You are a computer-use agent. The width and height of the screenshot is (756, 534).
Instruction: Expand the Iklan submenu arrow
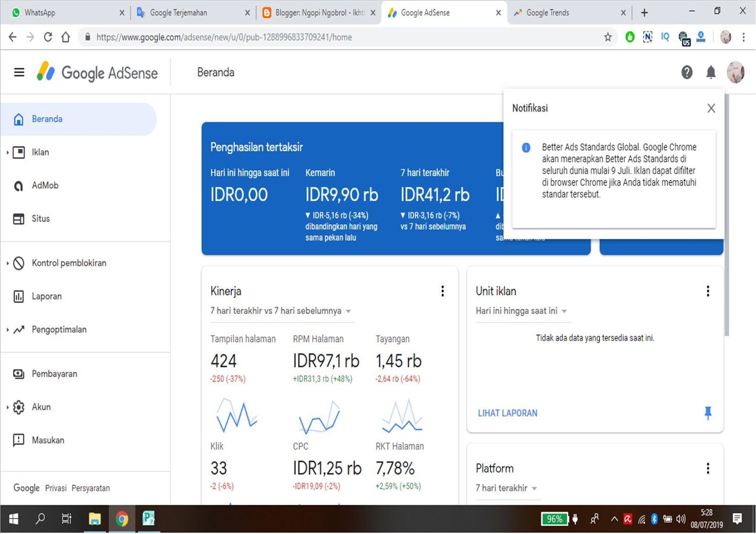[x=7, y=153]
